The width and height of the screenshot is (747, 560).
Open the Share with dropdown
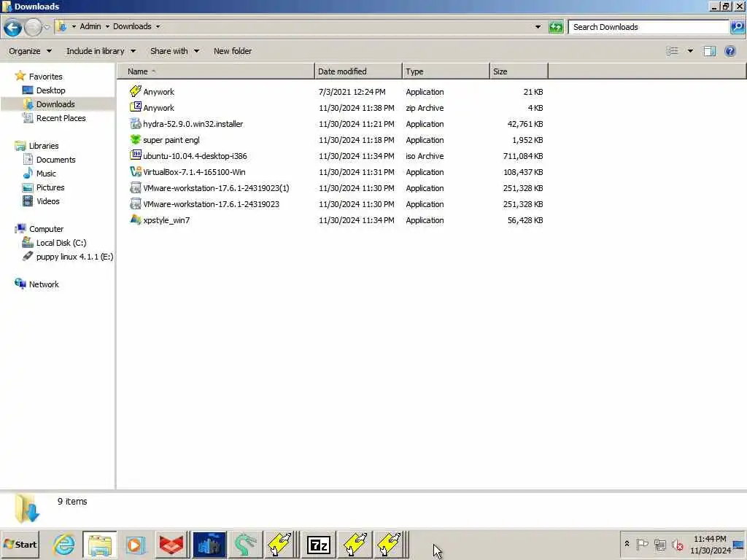pyautogui.click(x=174, y=51)
